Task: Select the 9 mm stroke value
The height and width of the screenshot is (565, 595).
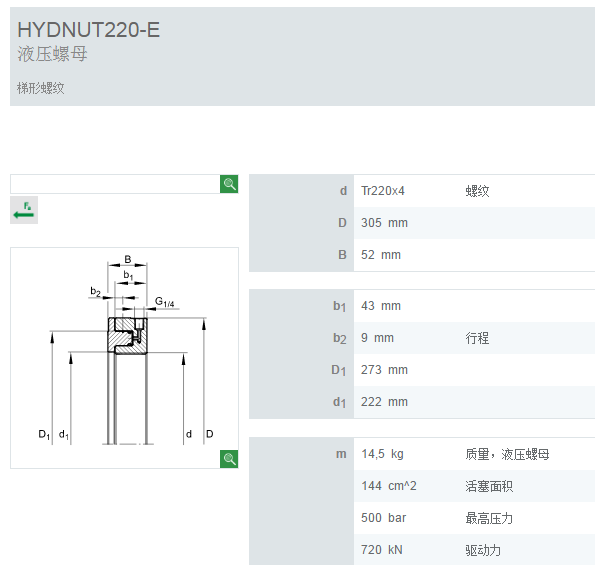Action: [x=378, y=338]
